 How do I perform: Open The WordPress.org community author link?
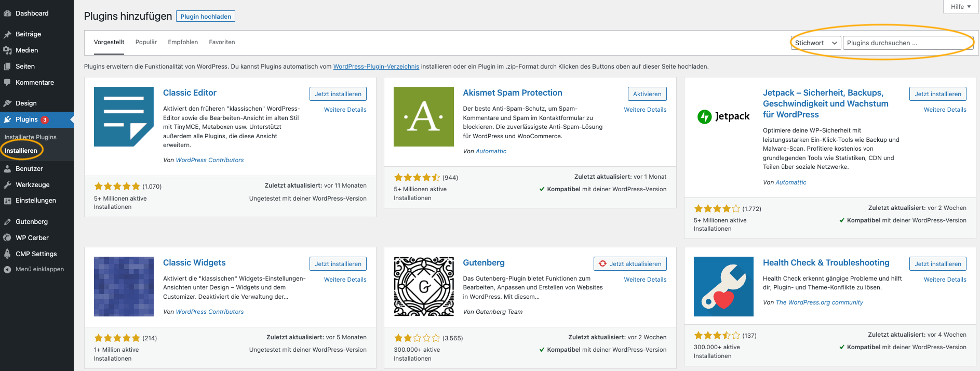tap(820, 302)
